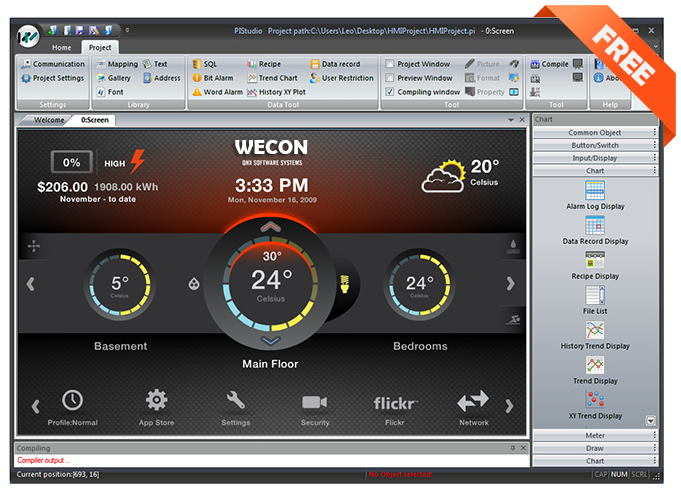Open Communication settings

(53, 64)
